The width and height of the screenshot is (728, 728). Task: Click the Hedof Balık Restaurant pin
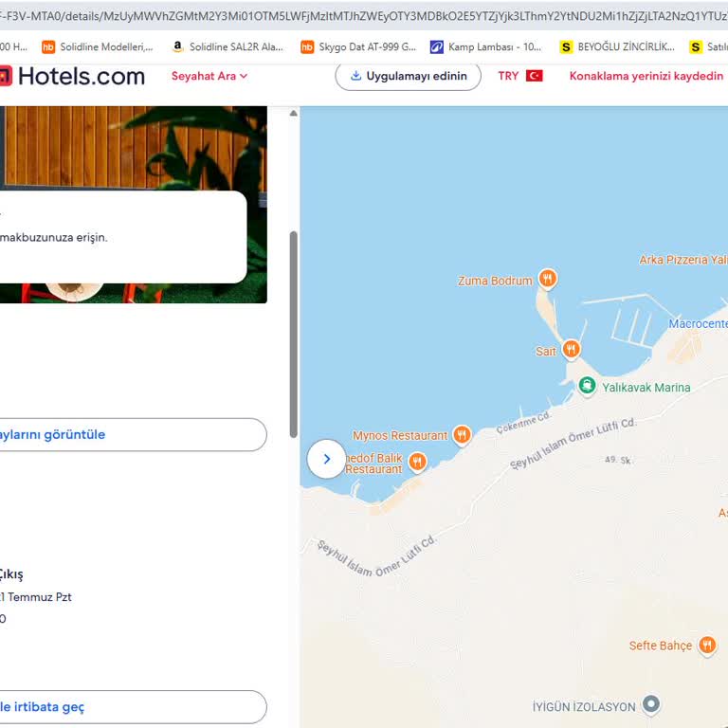417,462
